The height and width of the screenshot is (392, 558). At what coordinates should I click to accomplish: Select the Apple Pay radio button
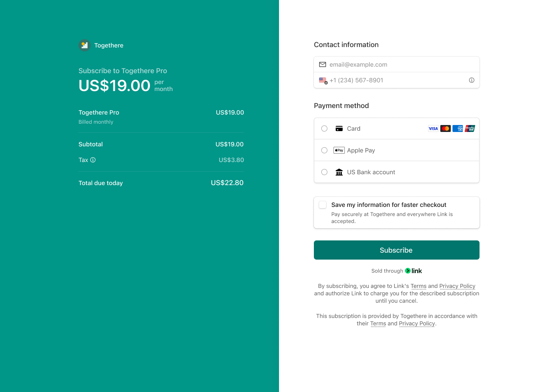(324, 150)
